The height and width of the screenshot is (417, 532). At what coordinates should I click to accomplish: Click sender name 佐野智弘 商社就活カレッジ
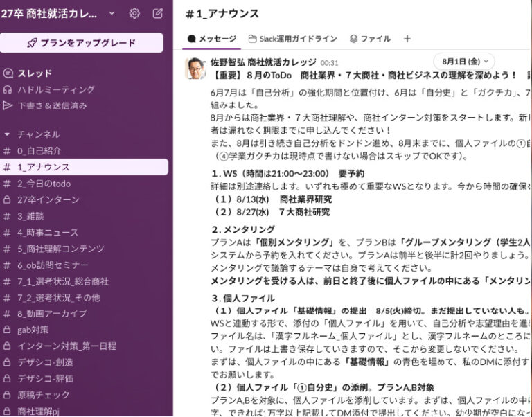pos(263,62)
